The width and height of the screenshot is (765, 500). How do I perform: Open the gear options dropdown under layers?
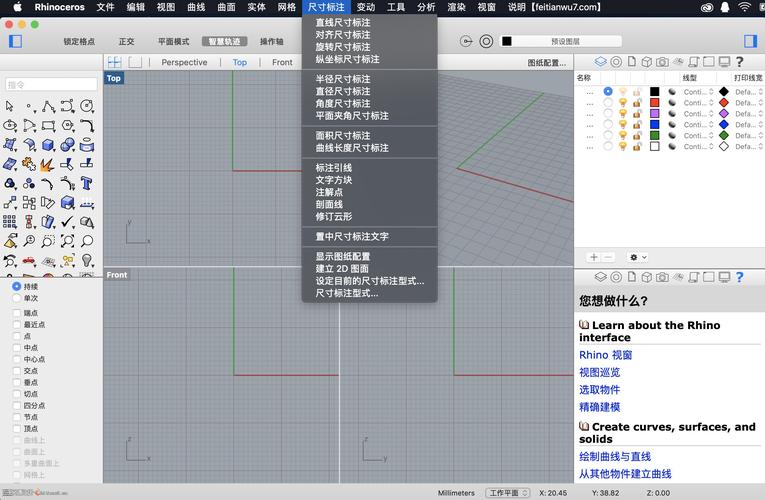point(638,257)
